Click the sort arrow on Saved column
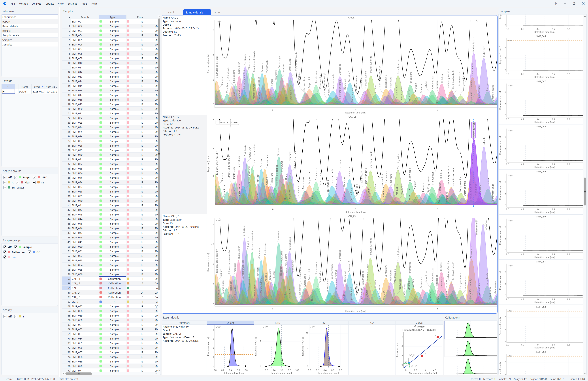Viewport: 588px width, 381px height. (x=43, y=87)
